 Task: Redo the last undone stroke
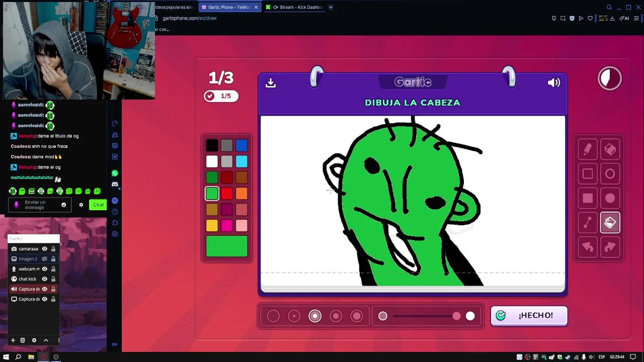click(610, 247)
